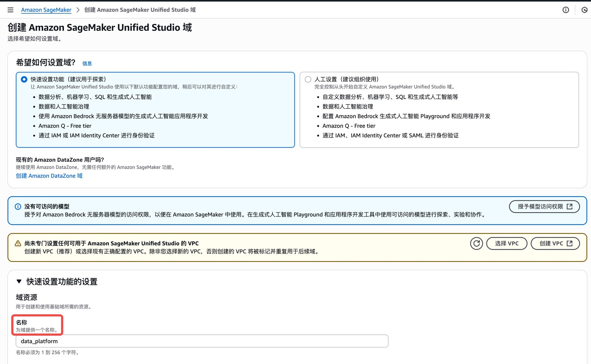Click the main page title heading
Viewport: 591px width, 364px height.
100,27
